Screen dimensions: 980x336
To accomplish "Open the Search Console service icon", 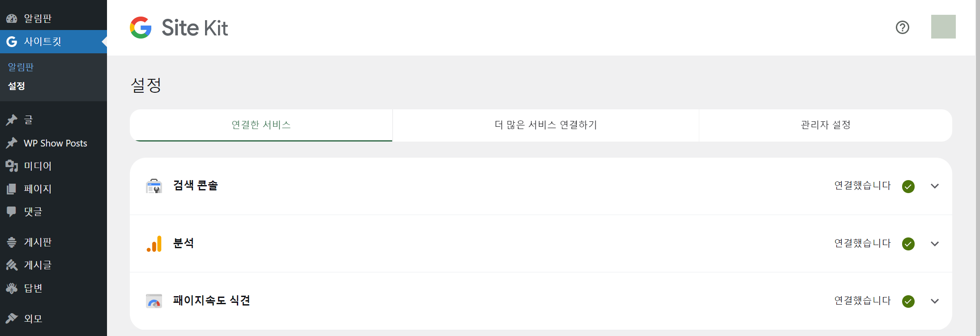I will 154,186.
